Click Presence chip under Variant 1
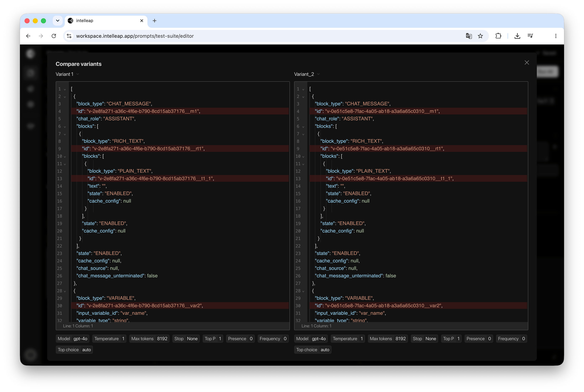 point(240,338)
